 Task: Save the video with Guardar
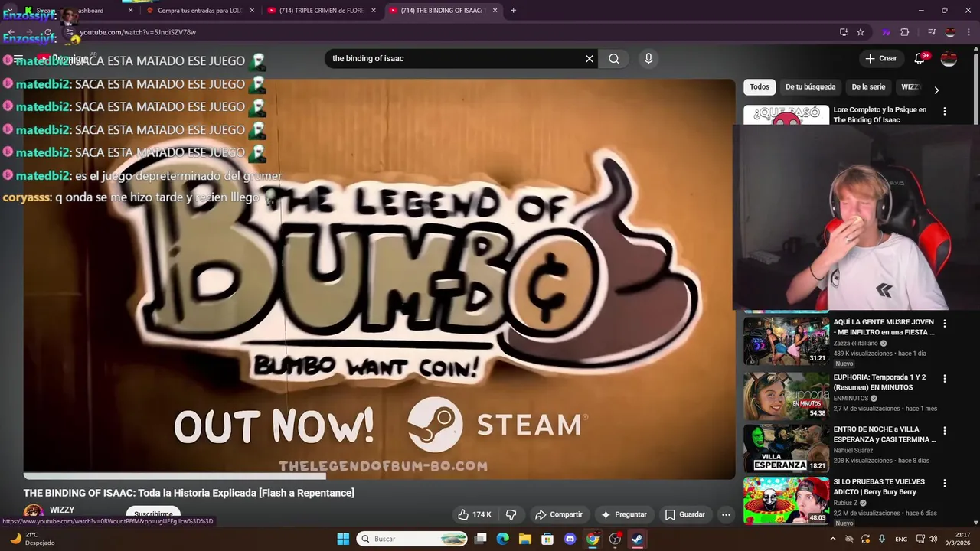[685, 514]
